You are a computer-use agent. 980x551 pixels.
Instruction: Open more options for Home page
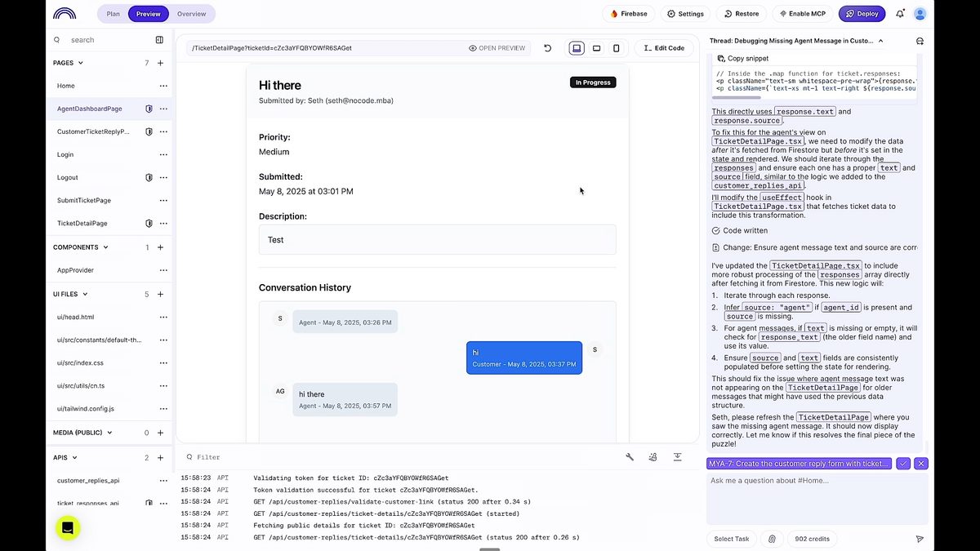(x=163, y=86)
